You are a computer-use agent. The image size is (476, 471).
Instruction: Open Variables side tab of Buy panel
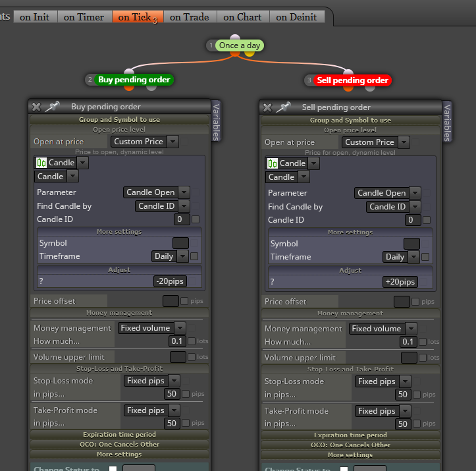(216, 121)
